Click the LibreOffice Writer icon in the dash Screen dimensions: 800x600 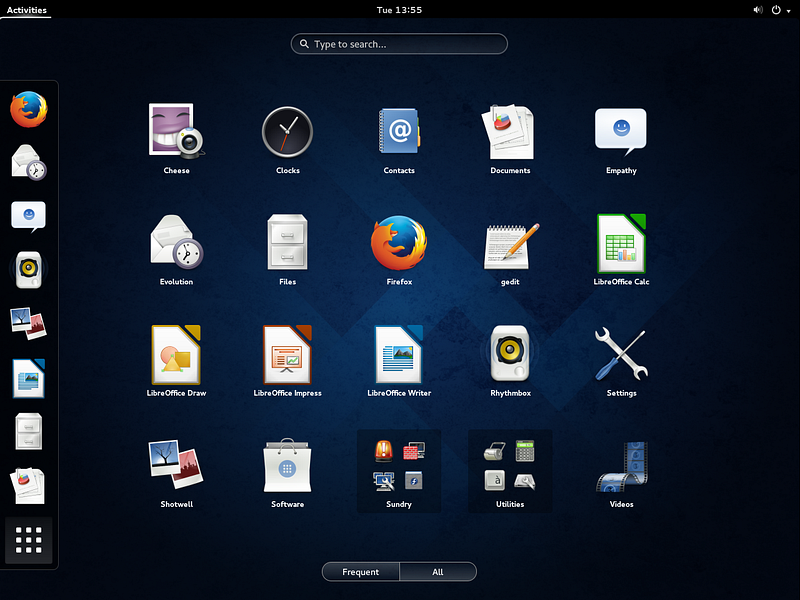click(x=29, y=378)
